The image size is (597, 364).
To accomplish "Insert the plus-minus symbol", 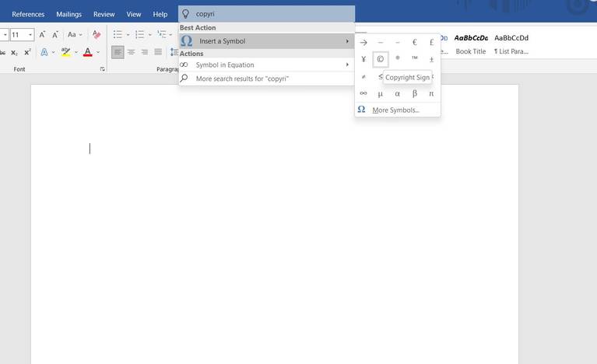I will (431, 59).
